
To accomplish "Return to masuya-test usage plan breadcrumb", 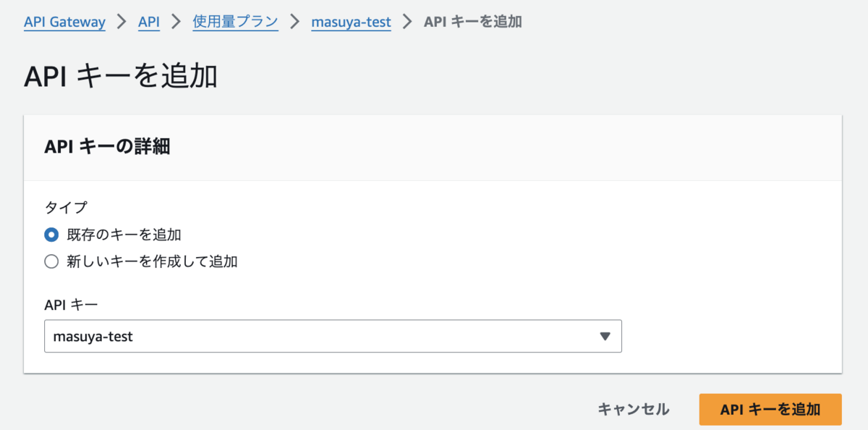I will (351, 22).
